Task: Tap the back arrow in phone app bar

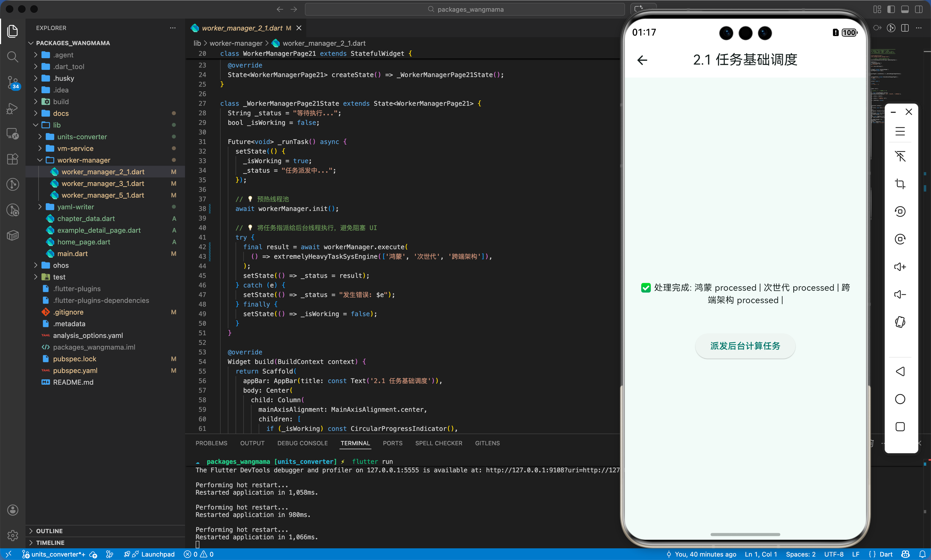Action: point(642,60)
